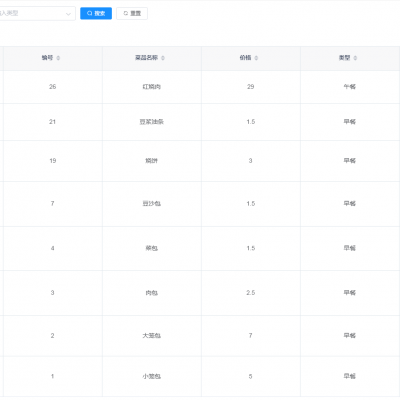Click price 1.5 in the 豆浆油条 row
The image size is (400, 400).
click(x=251, y=122)
